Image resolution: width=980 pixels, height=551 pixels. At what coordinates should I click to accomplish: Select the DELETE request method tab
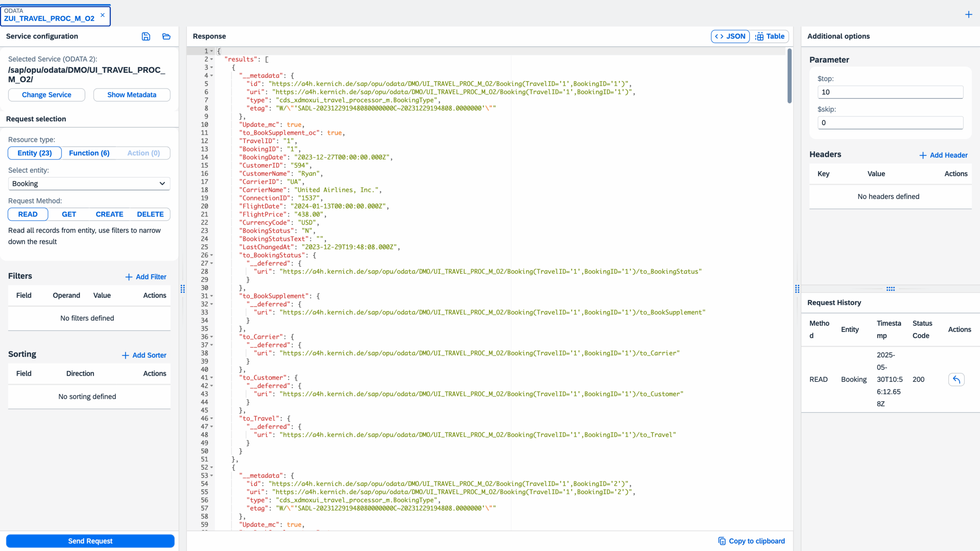point(150,214)
